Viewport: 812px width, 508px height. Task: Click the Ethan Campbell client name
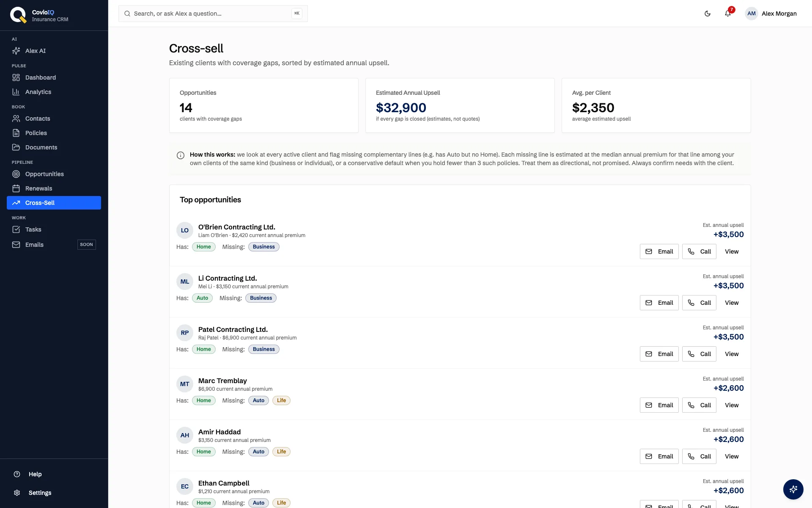(224, 483)
